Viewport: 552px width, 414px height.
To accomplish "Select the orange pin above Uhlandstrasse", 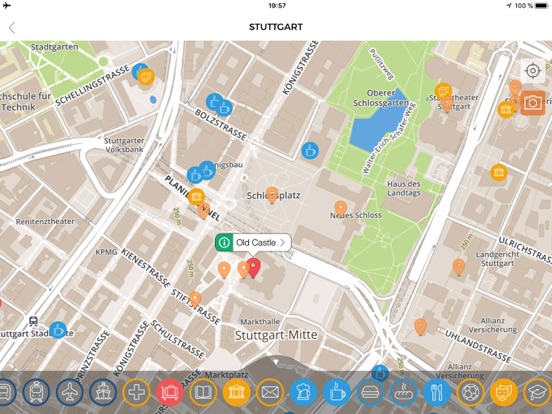I will pos(420,327).
